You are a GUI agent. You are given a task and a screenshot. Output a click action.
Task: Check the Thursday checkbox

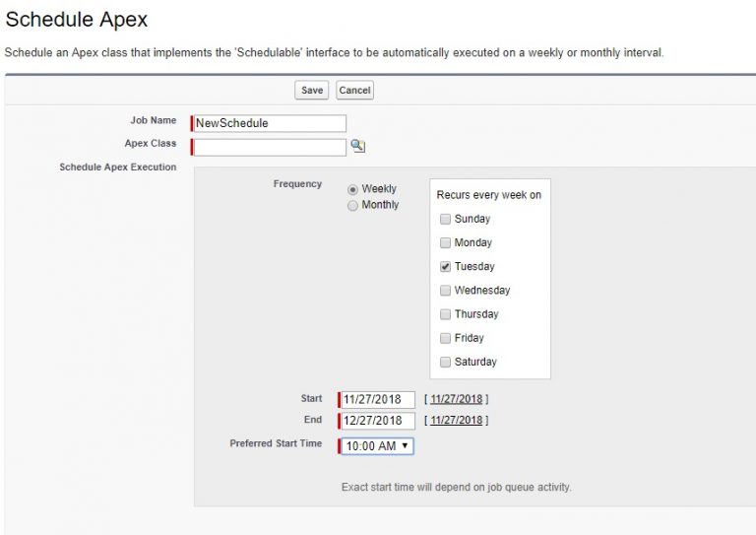point(445,314)
